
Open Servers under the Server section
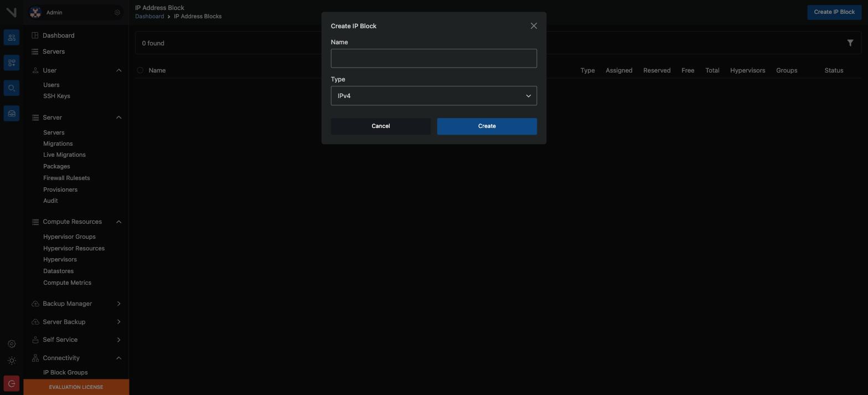(x=54, y=132)
